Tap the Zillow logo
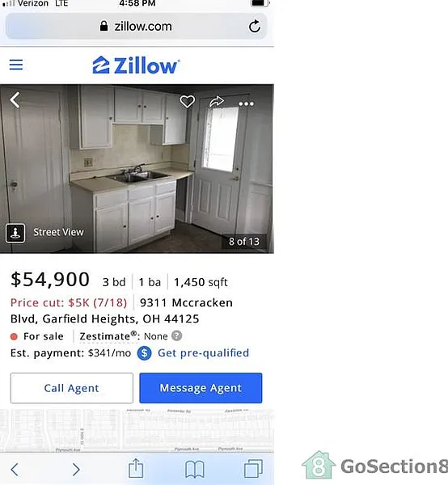Viewport: 448px width, 485px height. [136, 65]
